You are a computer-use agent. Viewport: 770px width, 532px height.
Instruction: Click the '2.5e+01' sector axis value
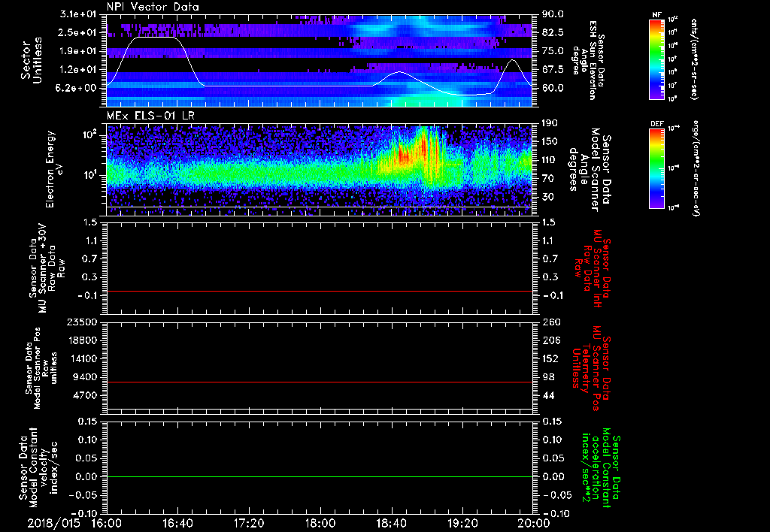click(x=78, y=32)
